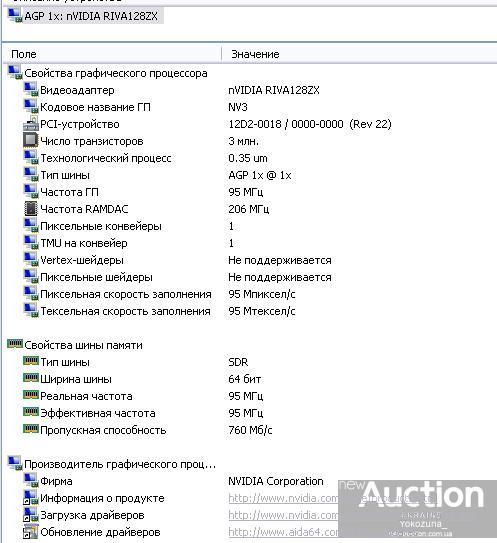Select the Производитель графического проц... group header

[x=120, y=464]
